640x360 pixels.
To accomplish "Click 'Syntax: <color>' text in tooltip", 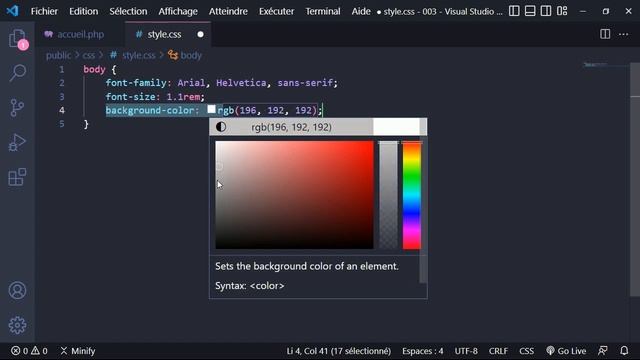I will point(250,286).
